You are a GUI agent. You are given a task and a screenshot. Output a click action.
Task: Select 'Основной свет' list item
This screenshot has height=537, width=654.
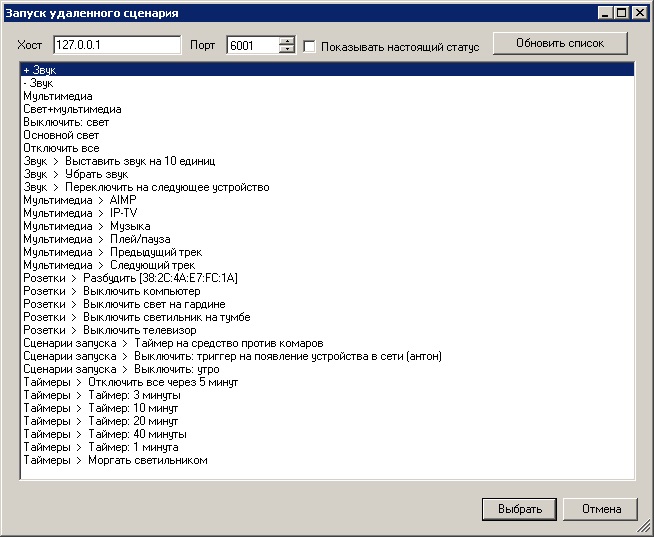[327, 135]
